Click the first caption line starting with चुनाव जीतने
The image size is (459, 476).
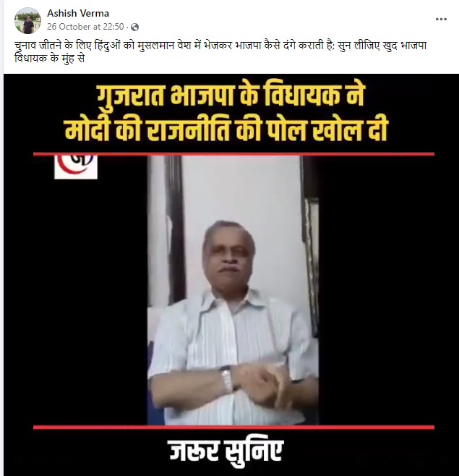click(x=220, y=46)
